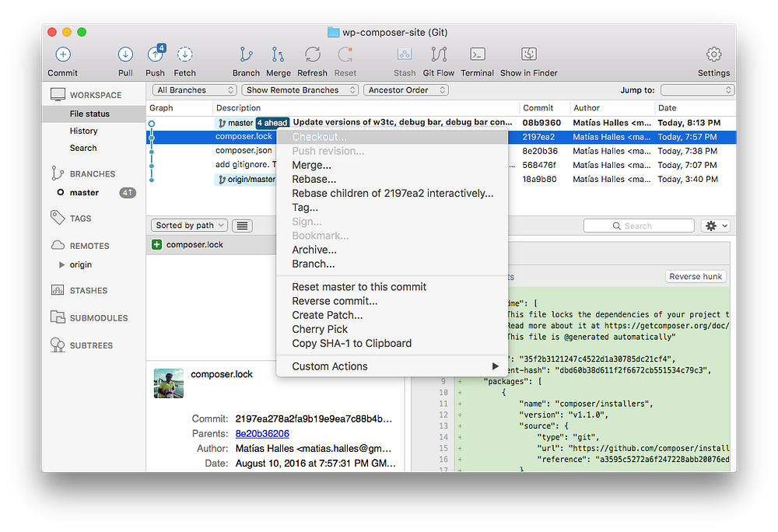Choose Merge... from context menu
The height and width of the screenshot is (532, 778).
point(391,165)
